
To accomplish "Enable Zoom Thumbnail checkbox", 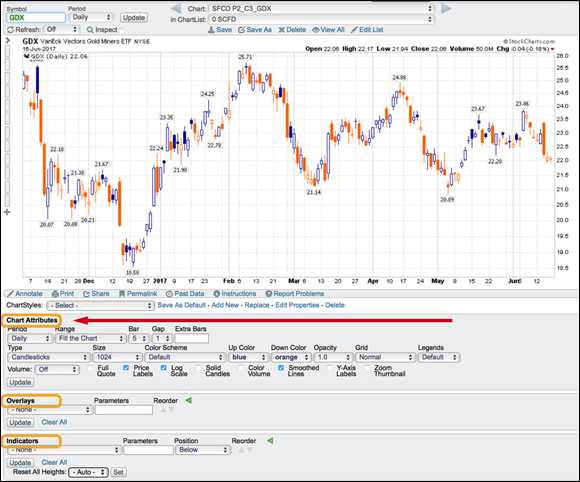I will point(367,368).
